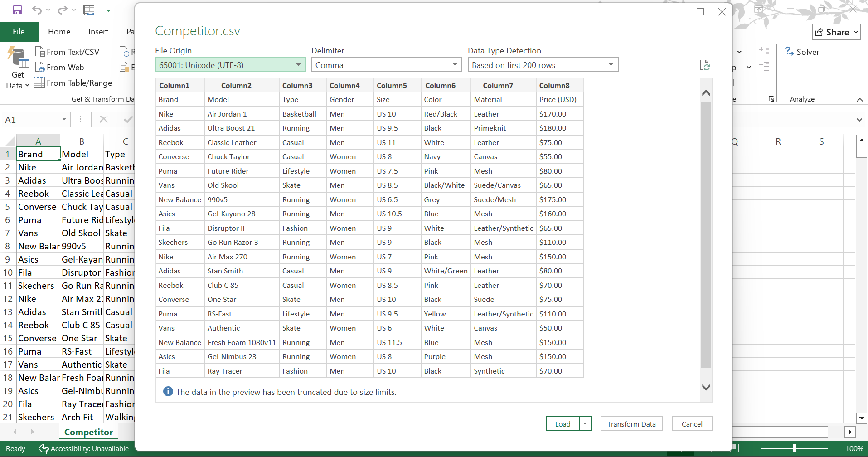
Task: Expand the Load button dropdown arrow
Action: click(585, 424)
